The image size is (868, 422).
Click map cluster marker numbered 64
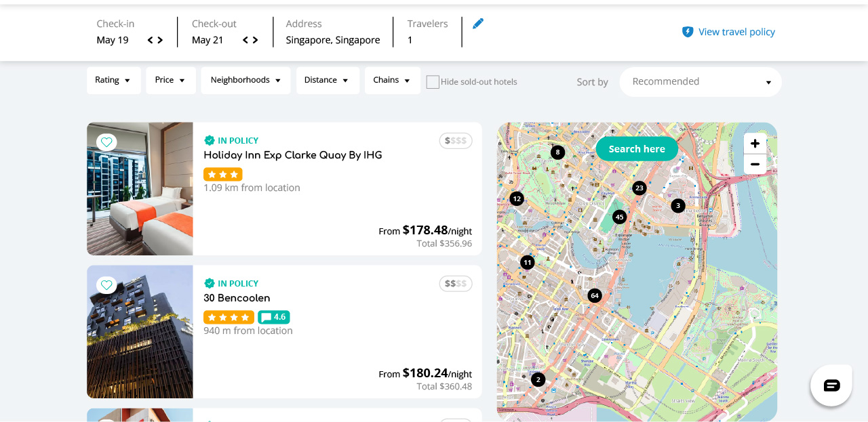tap(595, 295)
